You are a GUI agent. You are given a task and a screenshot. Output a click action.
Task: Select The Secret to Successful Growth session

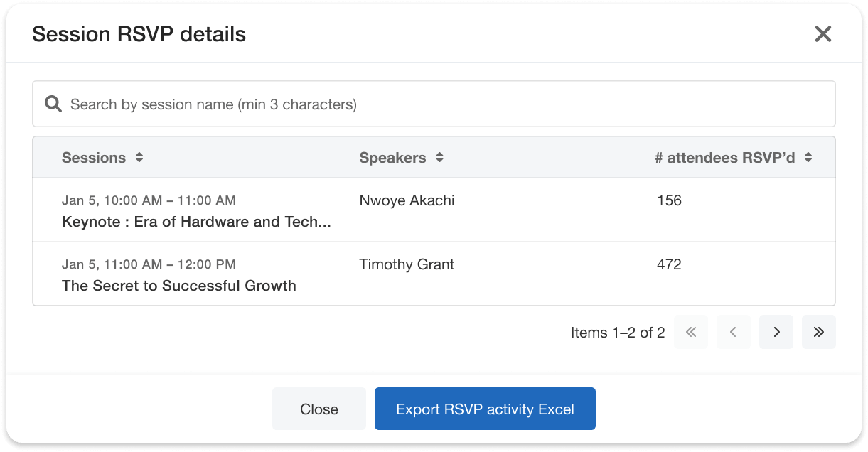179,286
